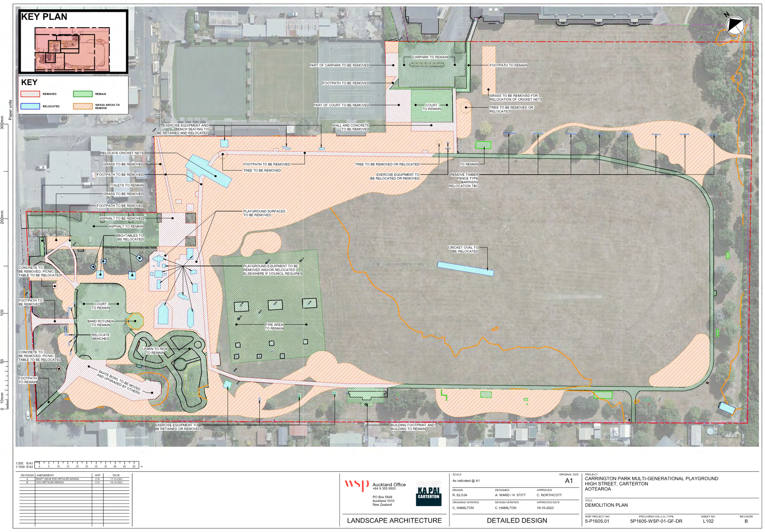Screen dimensions: 765x532
Task: Click the Demolition Plan title text
Action: 606,505
